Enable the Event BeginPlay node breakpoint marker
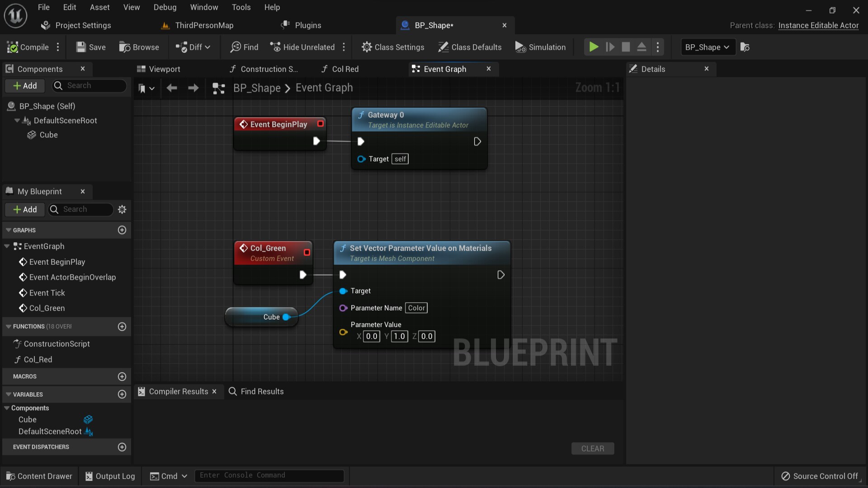The height and width of the screenshot is (488, 868). (320, 124)
